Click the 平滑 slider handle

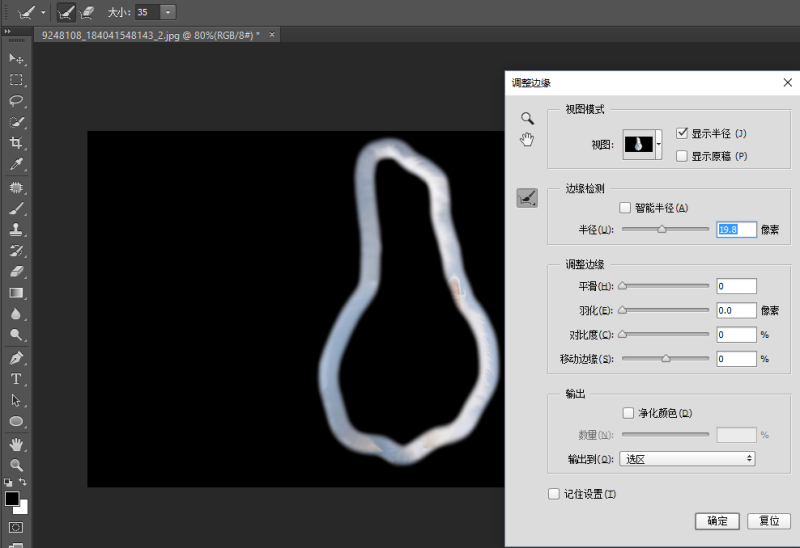[x=622, y=286]
